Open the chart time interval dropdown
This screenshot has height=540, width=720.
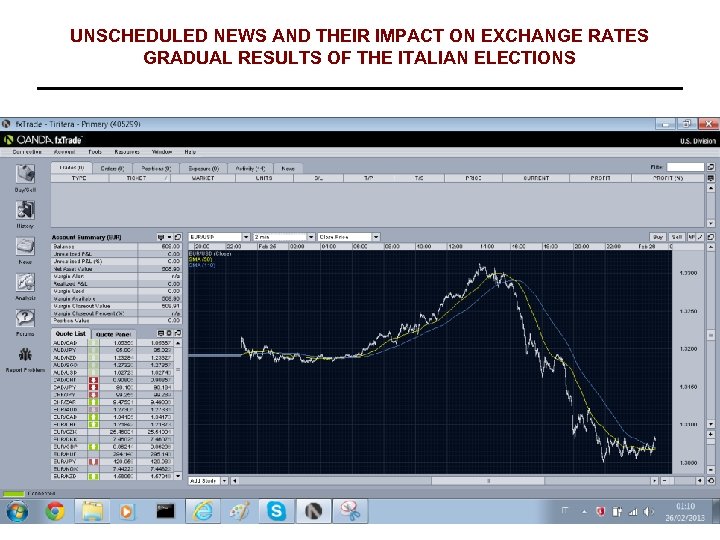coord(311,237)
